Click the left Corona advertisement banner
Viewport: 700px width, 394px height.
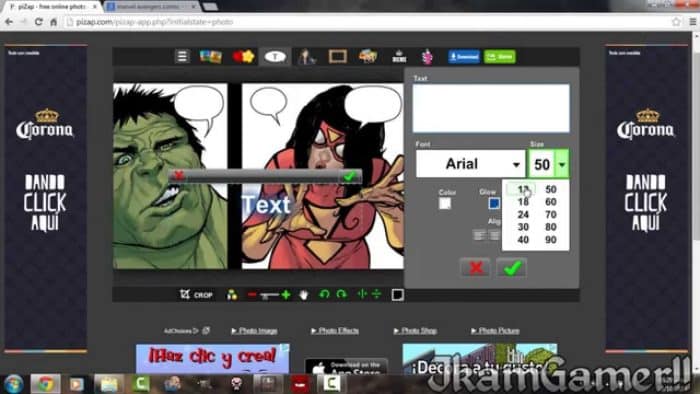46,199
